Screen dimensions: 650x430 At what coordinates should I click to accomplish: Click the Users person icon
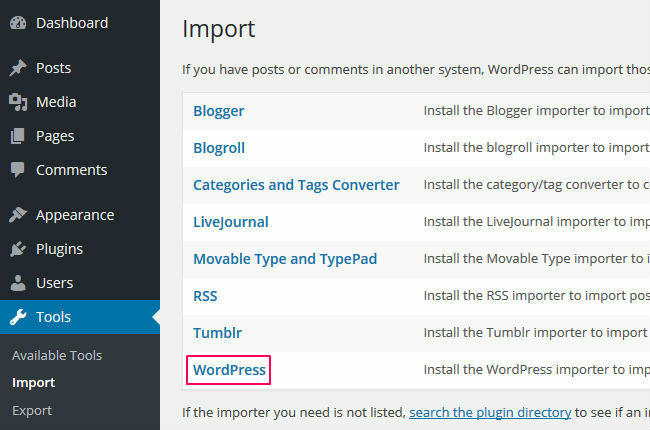(18, 283)
